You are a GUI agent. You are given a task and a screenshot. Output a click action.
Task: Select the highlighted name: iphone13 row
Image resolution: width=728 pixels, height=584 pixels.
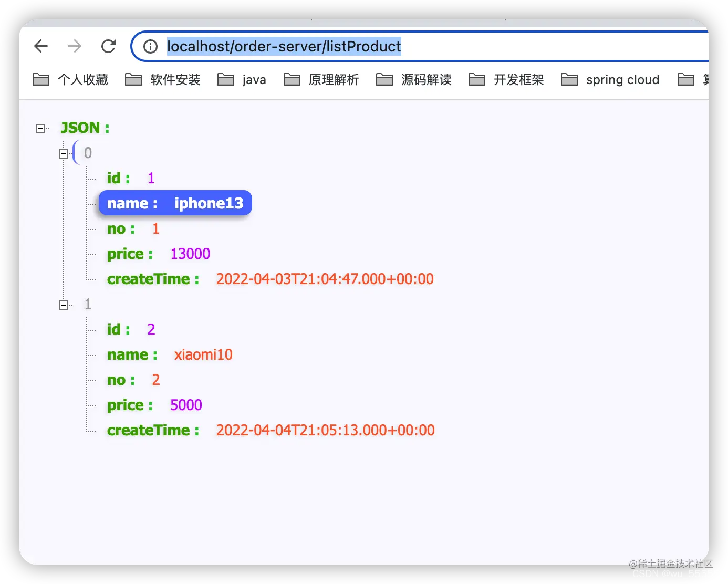[175, 203]
